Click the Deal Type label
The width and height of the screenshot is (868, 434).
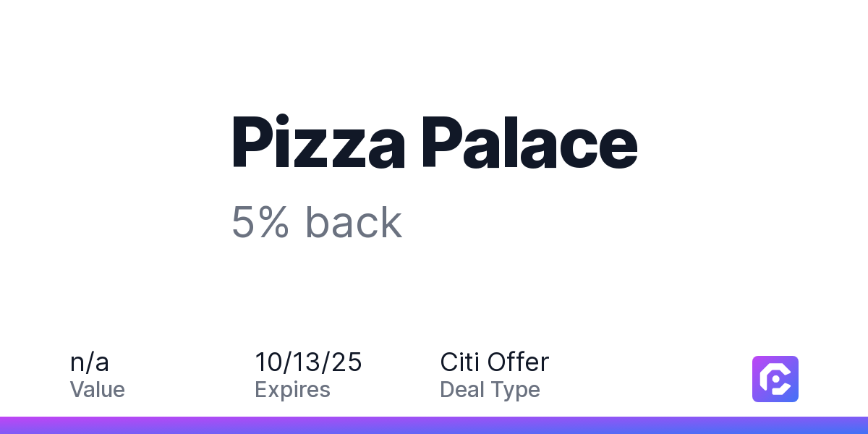(x=490, y=390)
